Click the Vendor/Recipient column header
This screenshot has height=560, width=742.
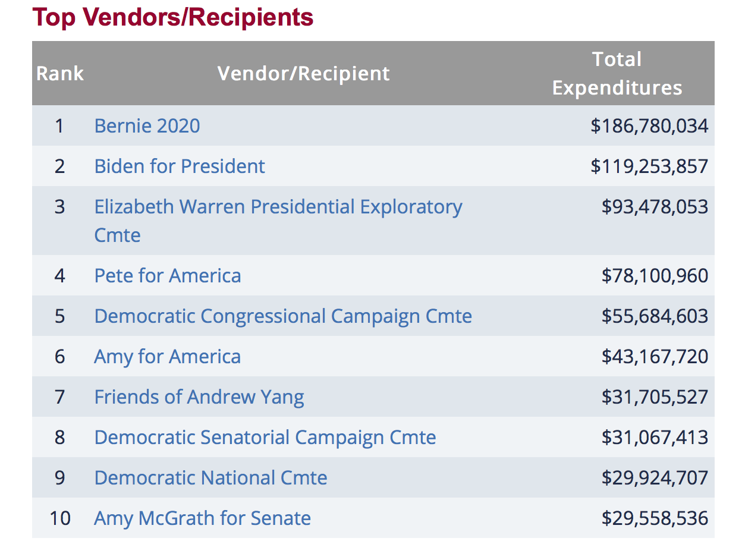(x=303, y=74)
